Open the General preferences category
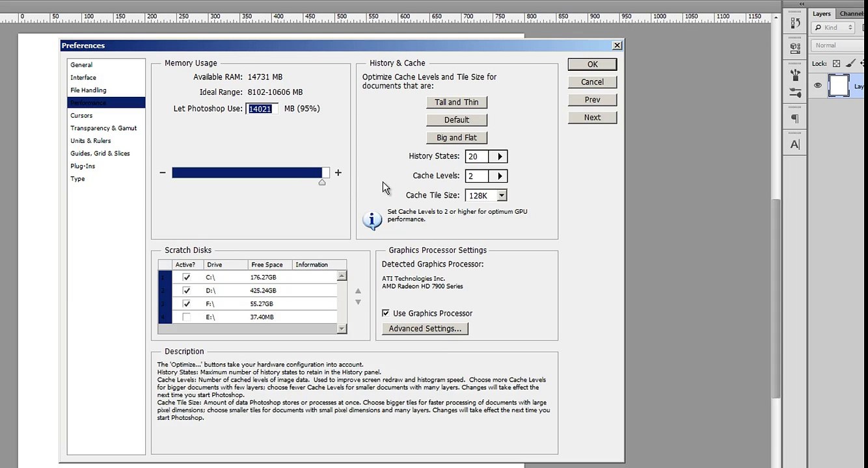The width and height of the screenshot is (868, 468). point(81,65)
